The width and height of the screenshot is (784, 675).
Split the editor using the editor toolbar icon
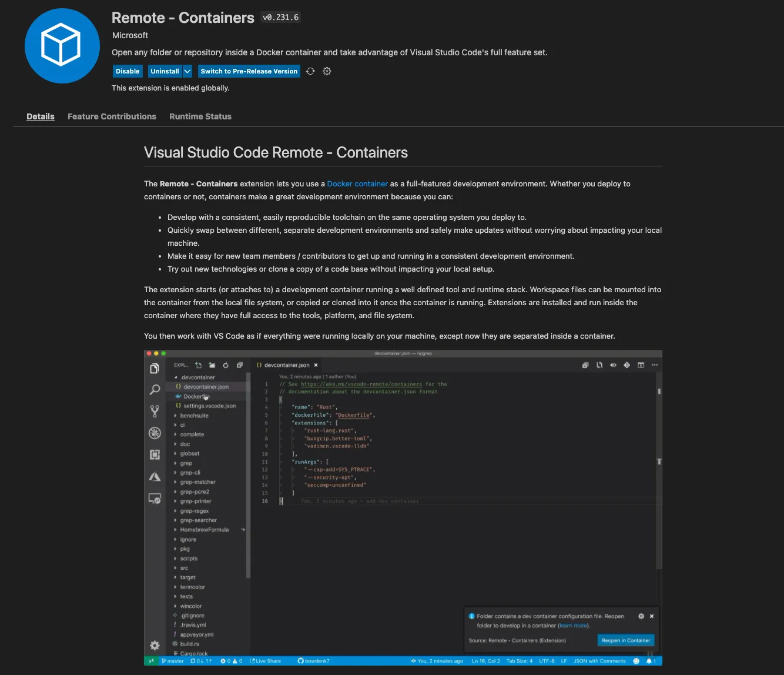[x=641, y=365]
